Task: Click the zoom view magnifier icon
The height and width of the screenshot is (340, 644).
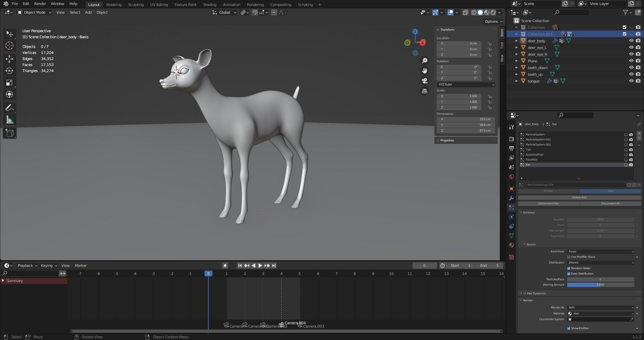Action: (x=425, y=61)
